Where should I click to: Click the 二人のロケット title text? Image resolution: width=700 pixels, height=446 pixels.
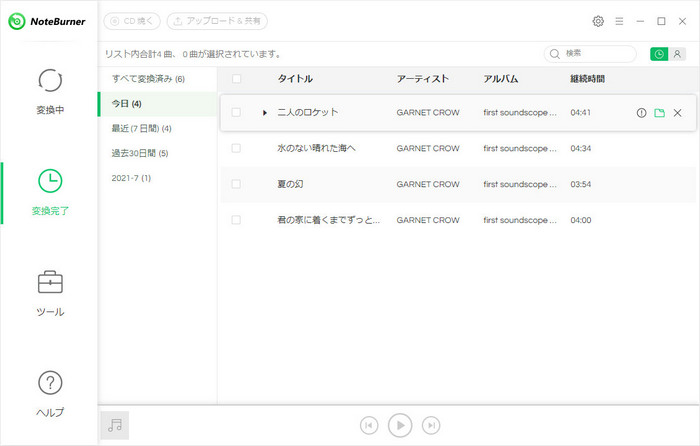pos(308,113)
